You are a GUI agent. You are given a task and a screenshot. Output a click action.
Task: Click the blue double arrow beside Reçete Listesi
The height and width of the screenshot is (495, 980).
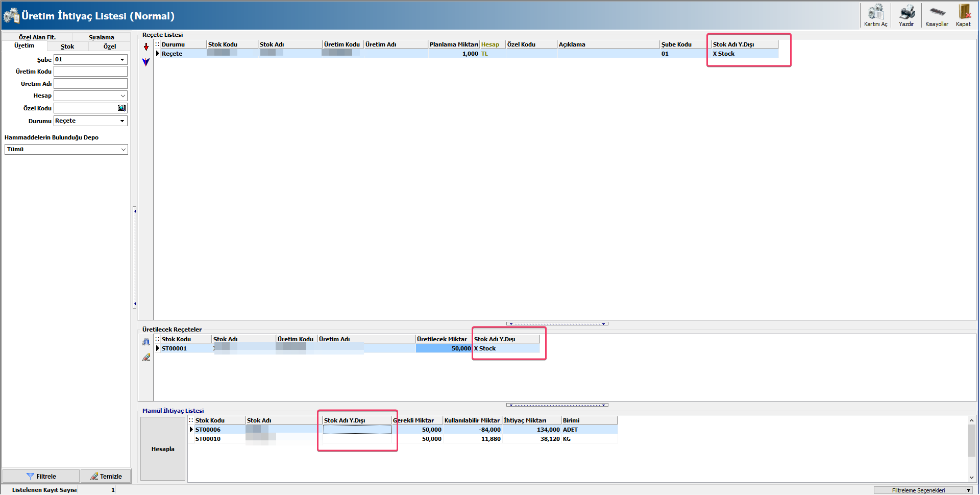point(146,62)
